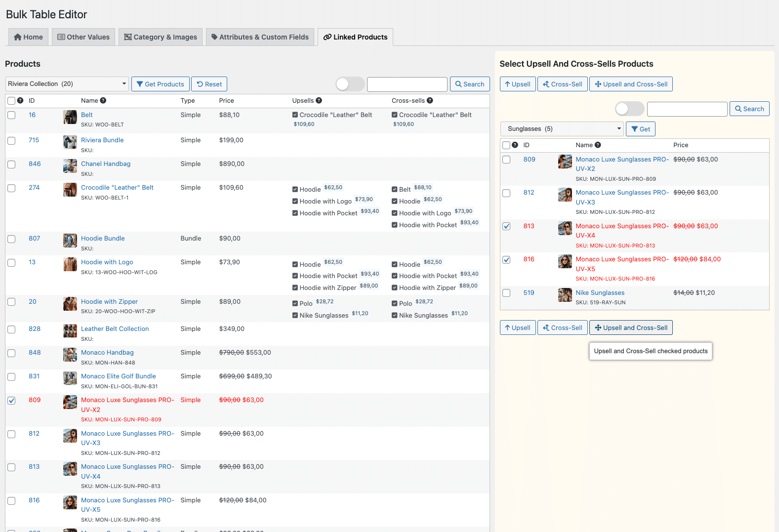The width and height of the screenshot is (779, 532).
Task: Click help icon beside right panel Name header
Action: [598, 145]
